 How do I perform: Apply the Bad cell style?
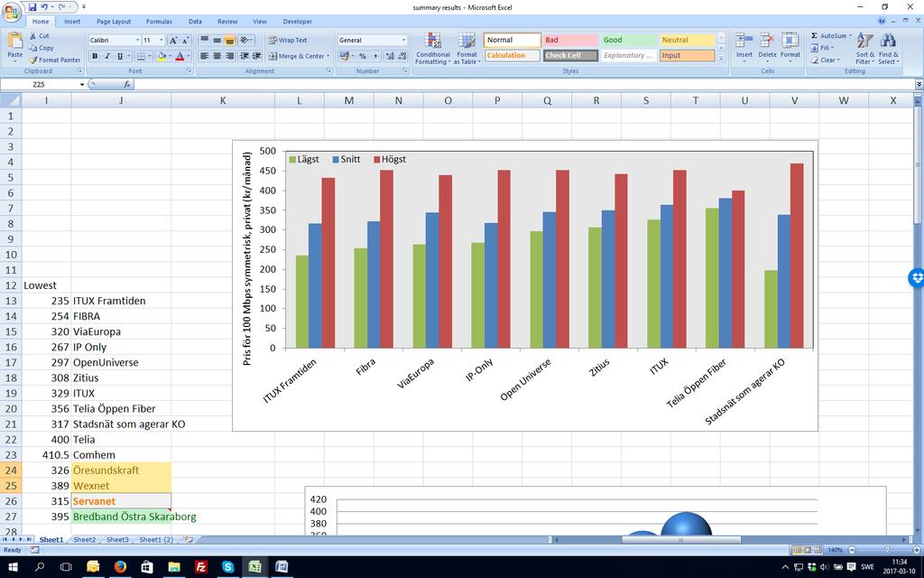(570, 40)
